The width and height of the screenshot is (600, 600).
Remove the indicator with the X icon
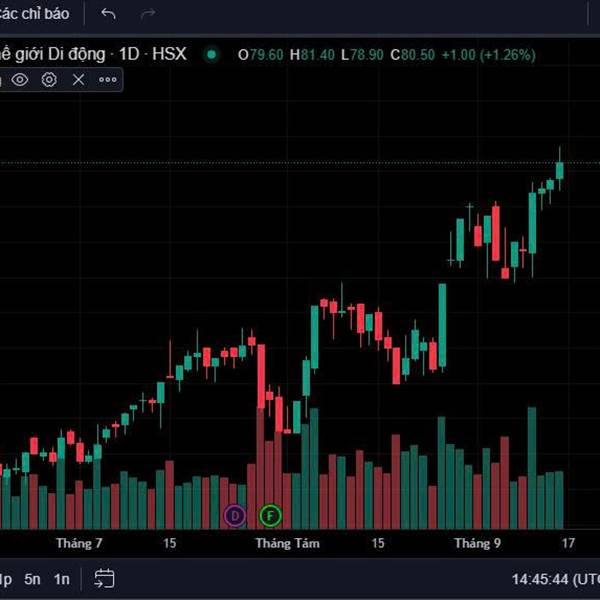pyautogui.click(x=78, y=80)
